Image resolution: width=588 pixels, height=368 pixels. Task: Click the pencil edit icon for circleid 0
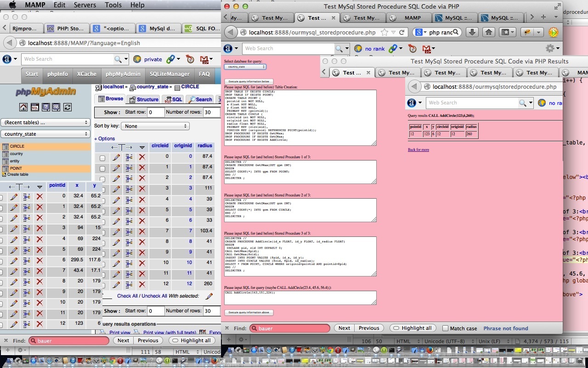(x=116, y=157)
